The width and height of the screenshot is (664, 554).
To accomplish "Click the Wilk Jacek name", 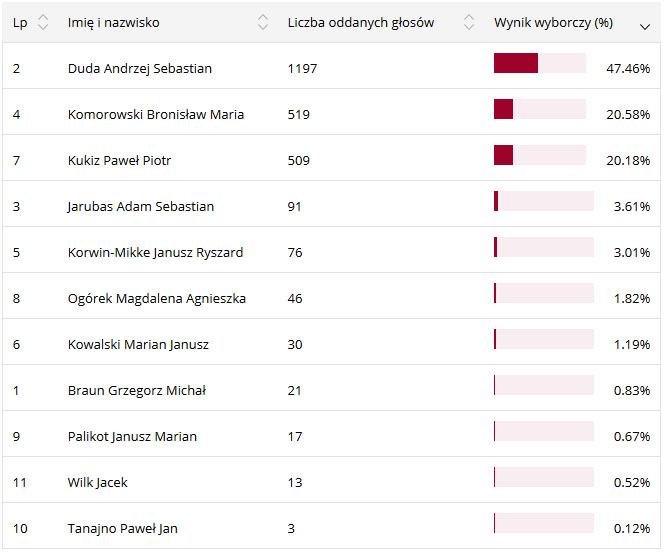I will (x=97, y=483).
